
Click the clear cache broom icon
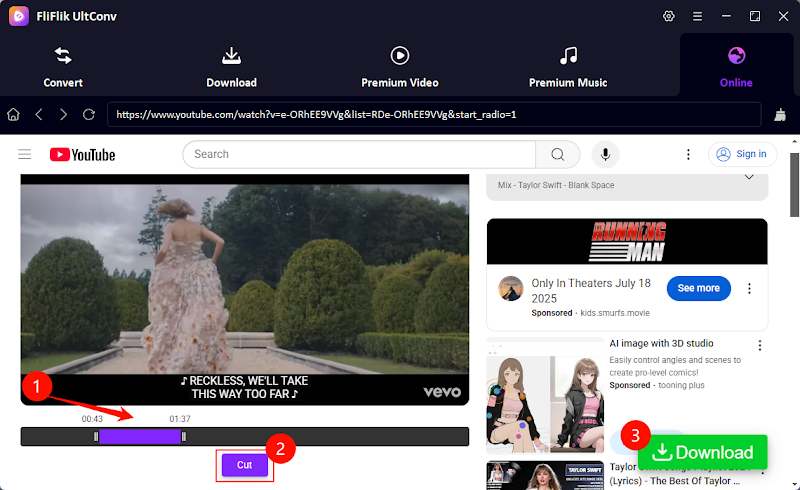pyautogui.click(x=780, y=114)
